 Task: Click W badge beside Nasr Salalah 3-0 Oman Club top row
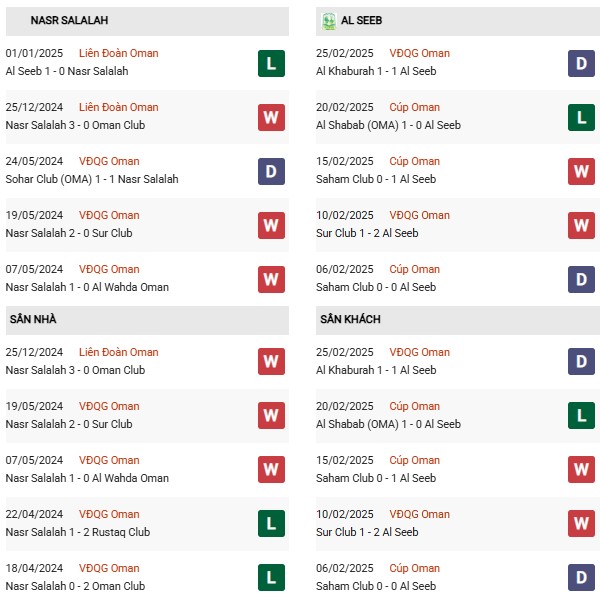(x=271, y=117)
